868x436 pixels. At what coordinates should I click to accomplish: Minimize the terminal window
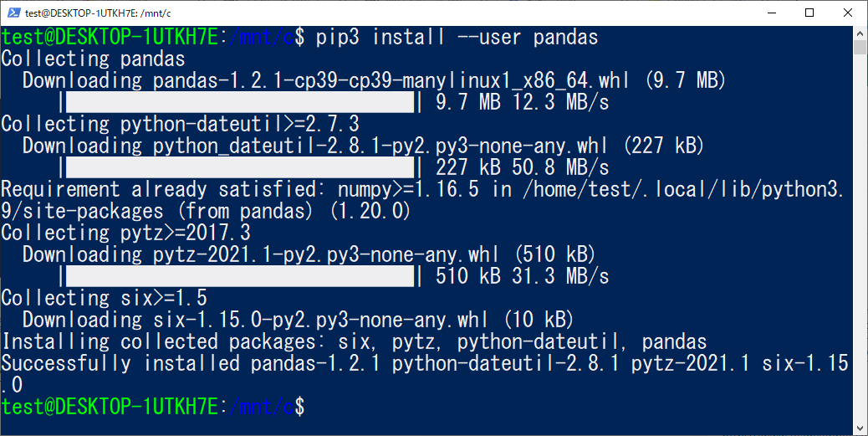tap(771, 13)
